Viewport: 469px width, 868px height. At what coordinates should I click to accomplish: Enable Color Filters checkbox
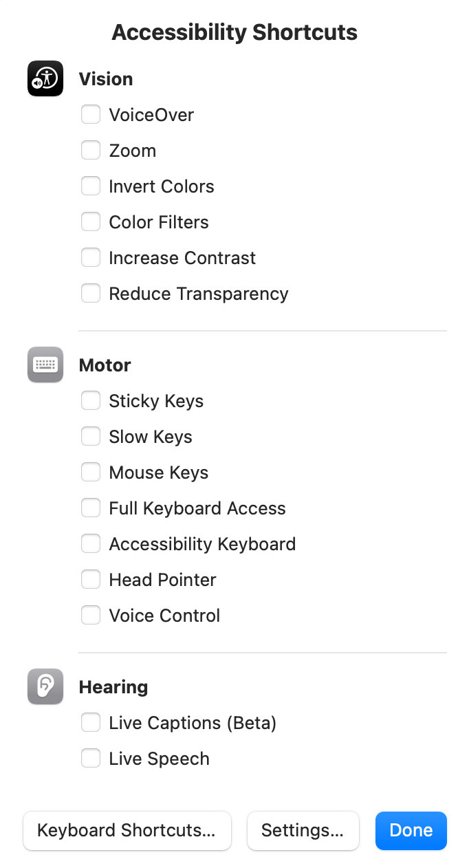click(x=91, y=221)
